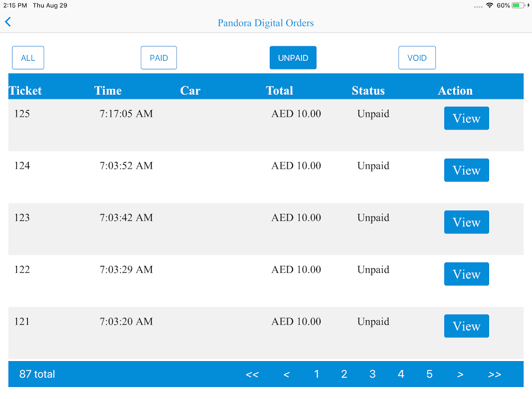Navigate to page 3 of results
This screenshot has height=399, width=532.
372,374
